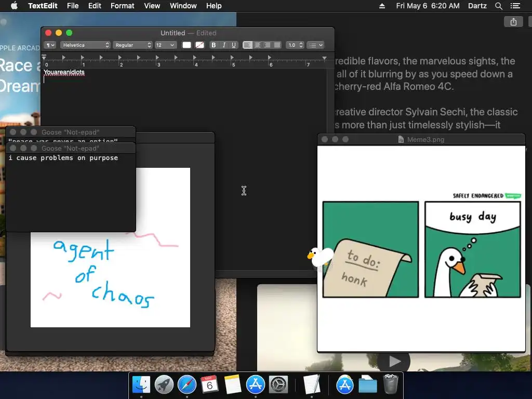Click the Dartz user name in menu bar
Viewport: 532px width, 399px height.
click(x=477, y=6)
